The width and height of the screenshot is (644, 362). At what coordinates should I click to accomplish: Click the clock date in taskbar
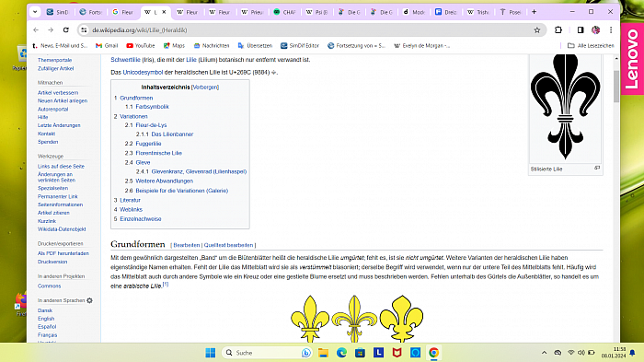click(x=613, y=353)
